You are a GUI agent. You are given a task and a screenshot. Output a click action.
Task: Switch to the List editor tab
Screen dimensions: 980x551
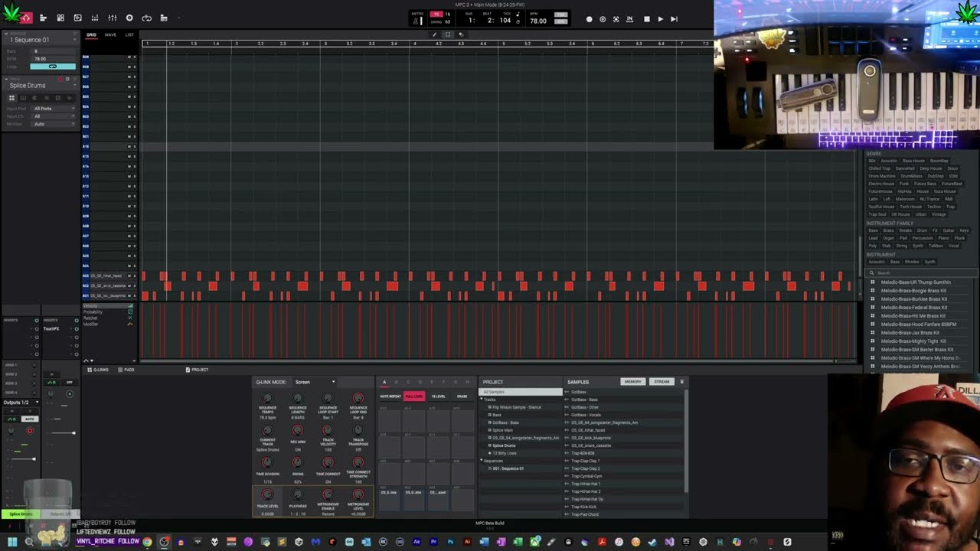pos(129,34)
